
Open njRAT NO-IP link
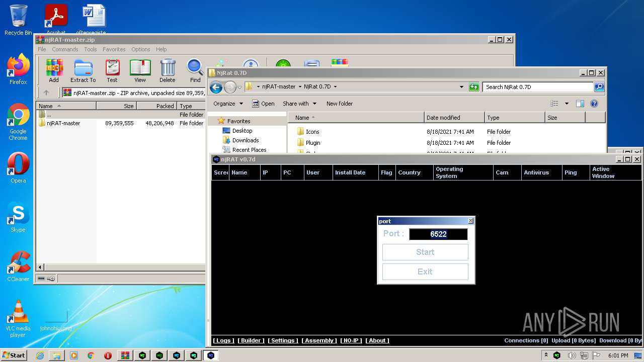click(351, 340)
